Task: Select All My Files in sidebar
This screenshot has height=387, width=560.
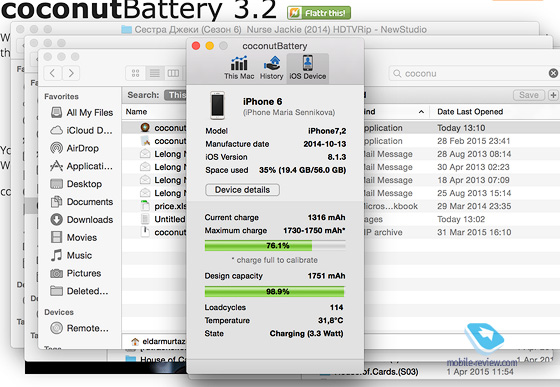Action: (x=82, y=112)
